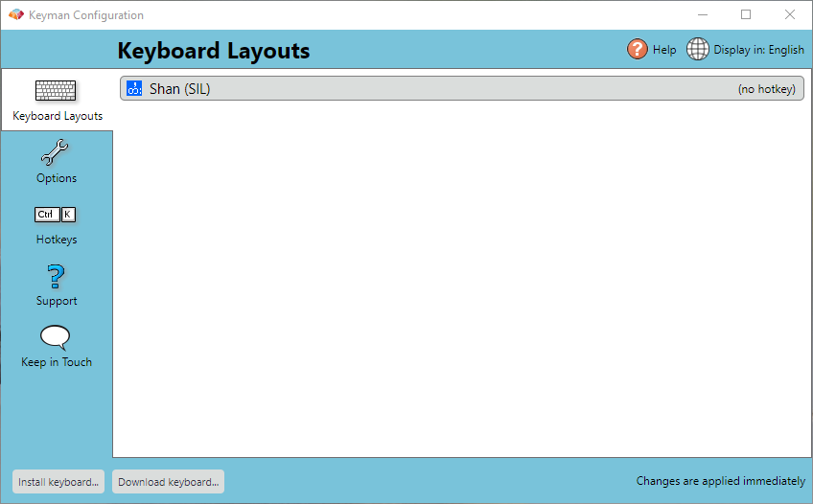
Task: Click the Keep in Touch speech bubble
Action: point(55,337)
